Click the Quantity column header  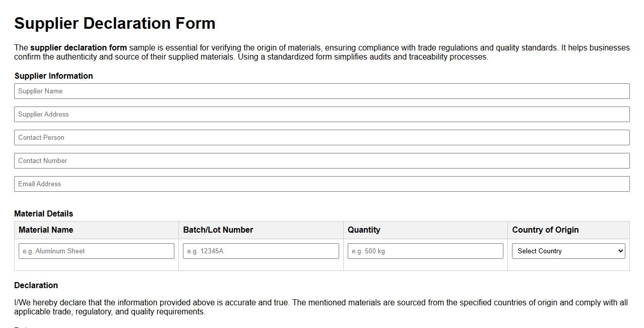(364, 230)
